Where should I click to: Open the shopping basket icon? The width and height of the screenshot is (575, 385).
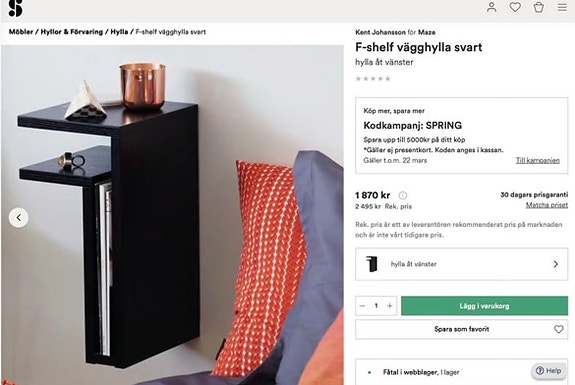click(539, 7)
